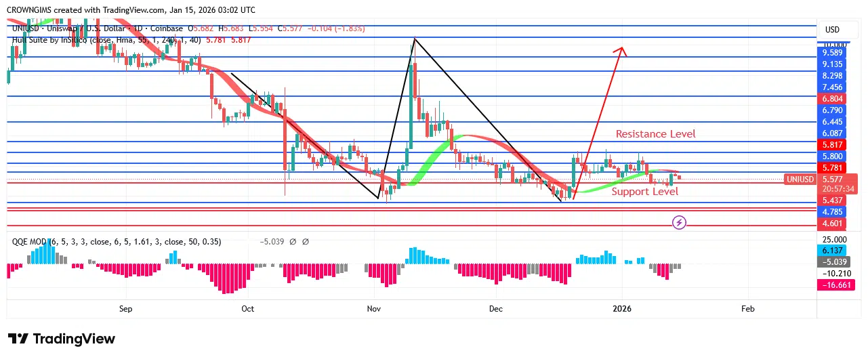Click the 8.298 price level label
Image resolution: width=868 pixels, height=359 pixels.
coord(832,76)
